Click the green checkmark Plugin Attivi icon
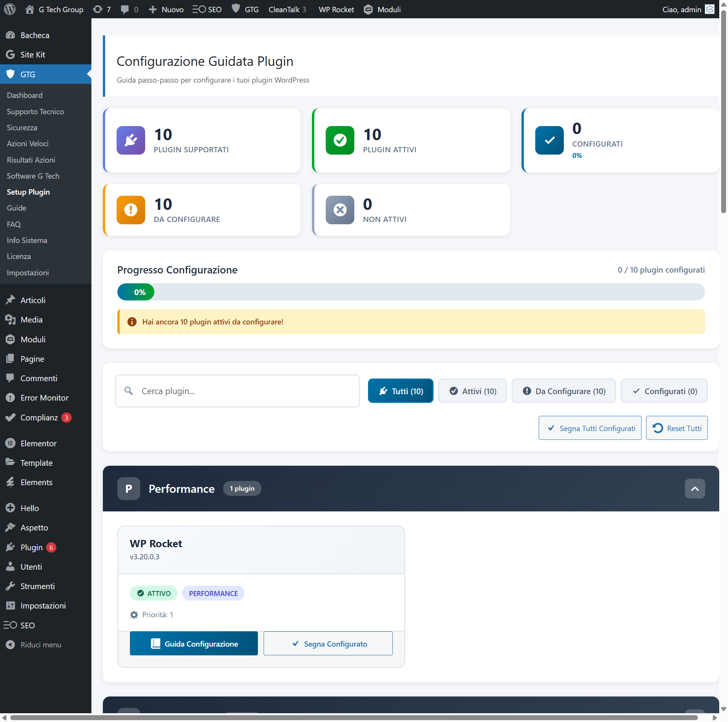 click(340, 140)
